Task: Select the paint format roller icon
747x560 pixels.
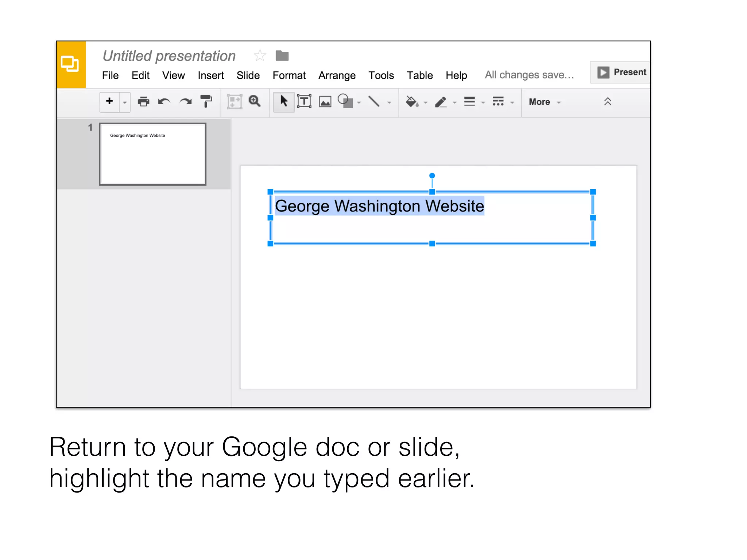Action: [206, 101]
